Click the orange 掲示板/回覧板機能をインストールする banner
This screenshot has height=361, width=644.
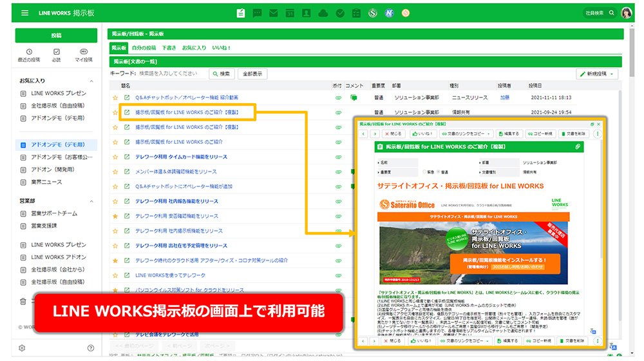click(x=505, y=264)
